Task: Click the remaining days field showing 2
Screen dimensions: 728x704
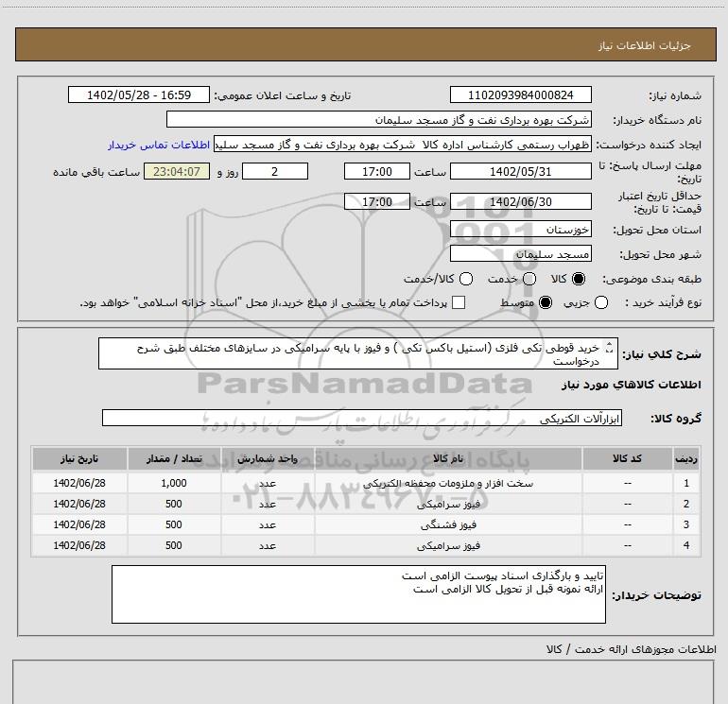Action: pos(275,171)
